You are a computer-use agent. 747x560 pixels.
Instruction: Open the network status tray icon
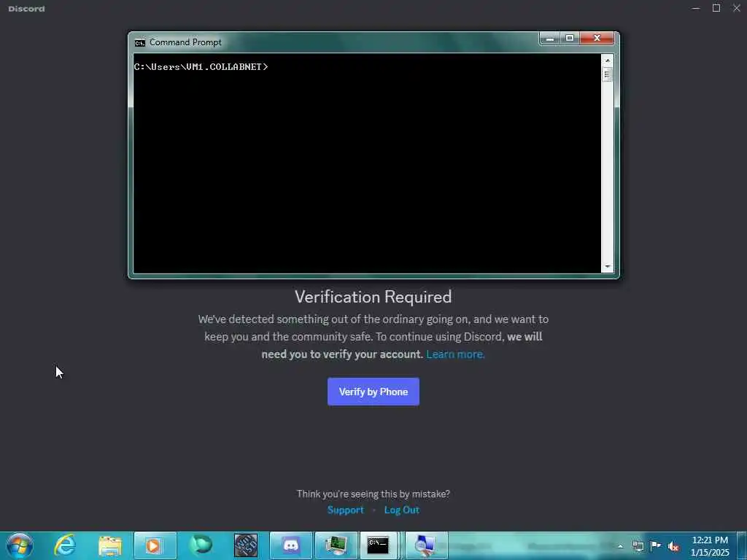(x=638, y=546)
